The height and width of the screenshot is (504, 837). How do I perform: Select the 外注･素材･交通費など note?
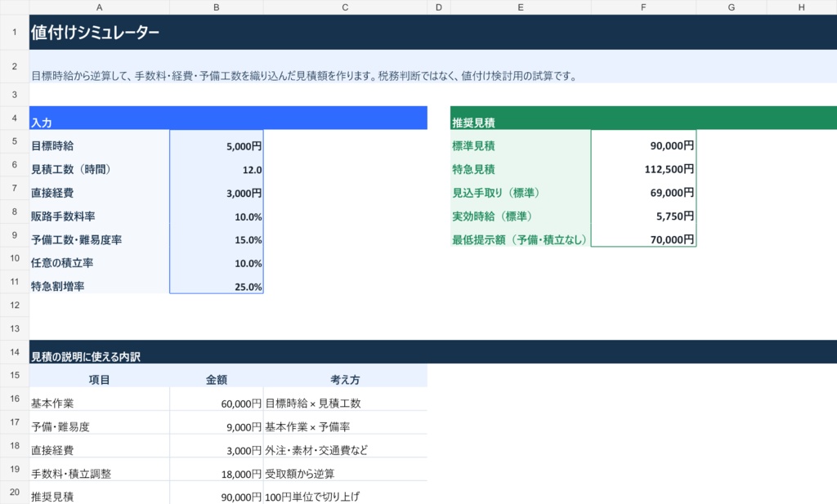[x=345, y=446]
